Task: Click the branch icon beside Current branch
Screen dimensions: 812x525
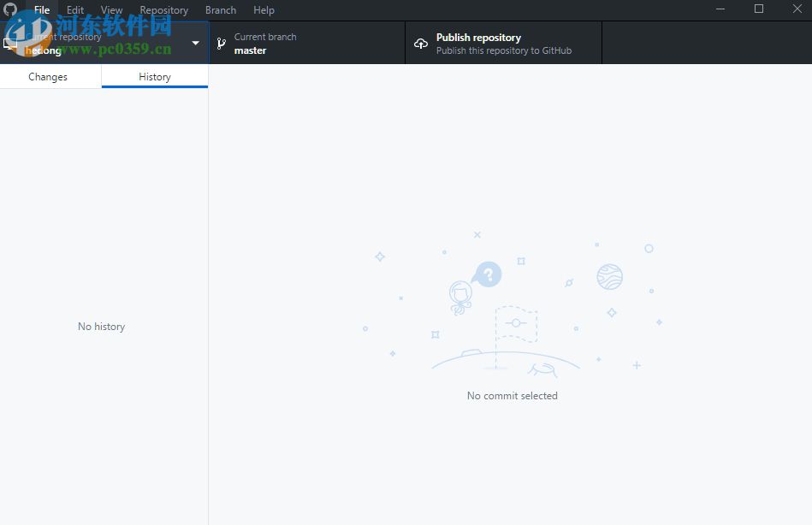Action: pos(221,42)
